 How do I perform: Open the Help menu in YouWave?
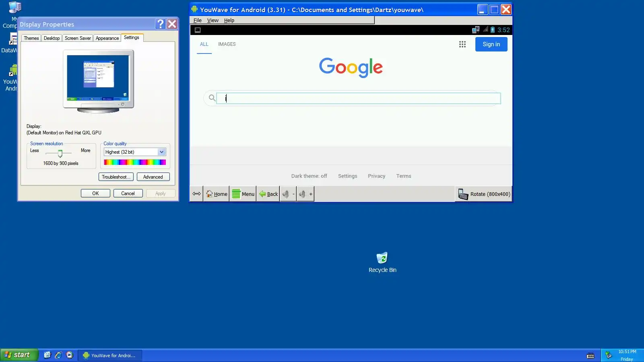(229, 20)
